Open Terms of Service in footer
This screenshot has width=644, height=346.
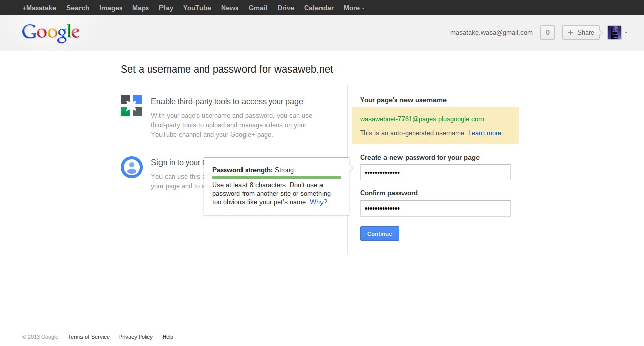click(89, 337)
